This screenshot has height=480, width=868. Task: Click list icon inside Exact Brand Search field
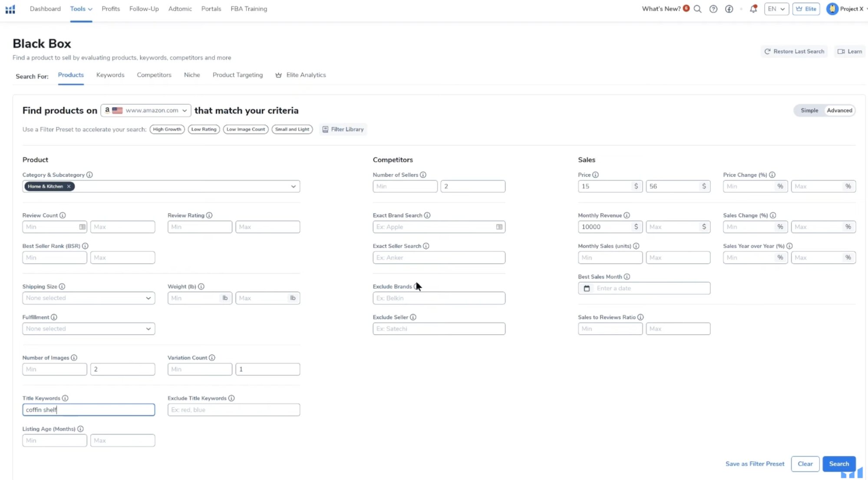(499, 227)
